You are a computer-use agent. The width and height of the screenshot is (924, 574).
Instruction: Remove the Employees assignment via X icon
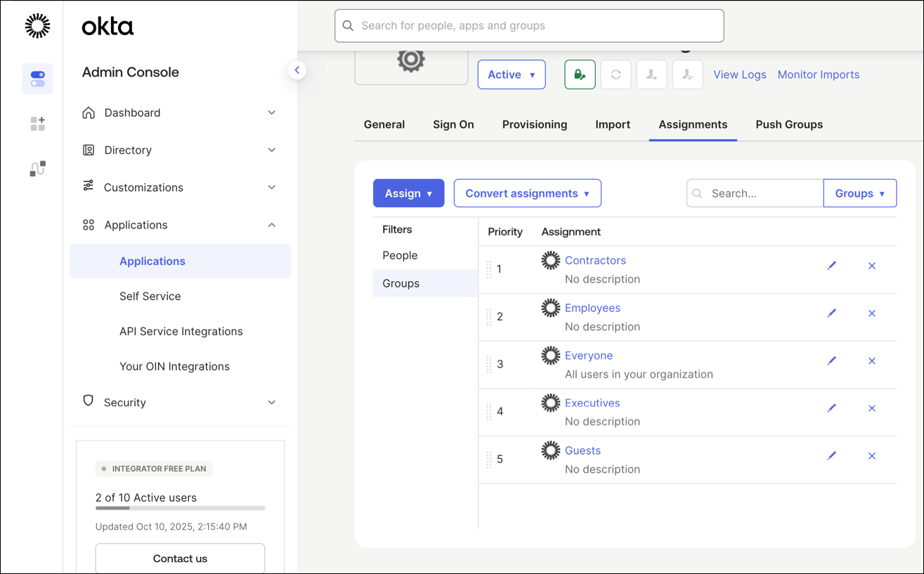pos(871,313)
